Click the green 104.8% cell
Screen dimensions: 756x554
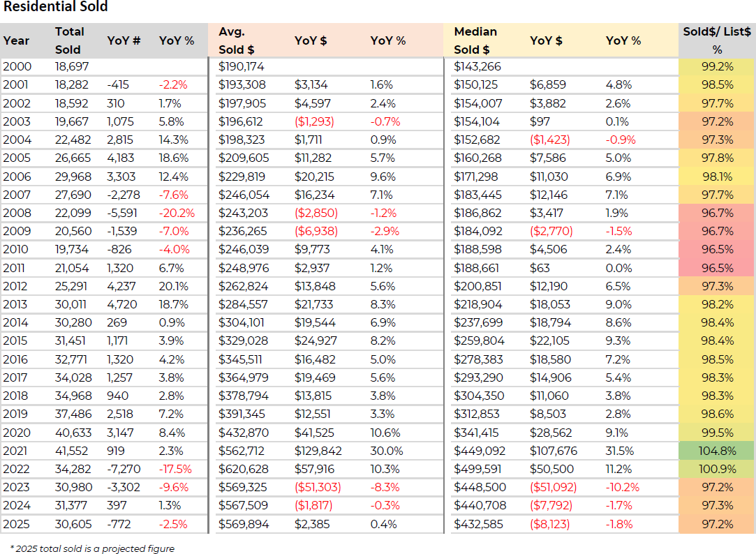717,451
